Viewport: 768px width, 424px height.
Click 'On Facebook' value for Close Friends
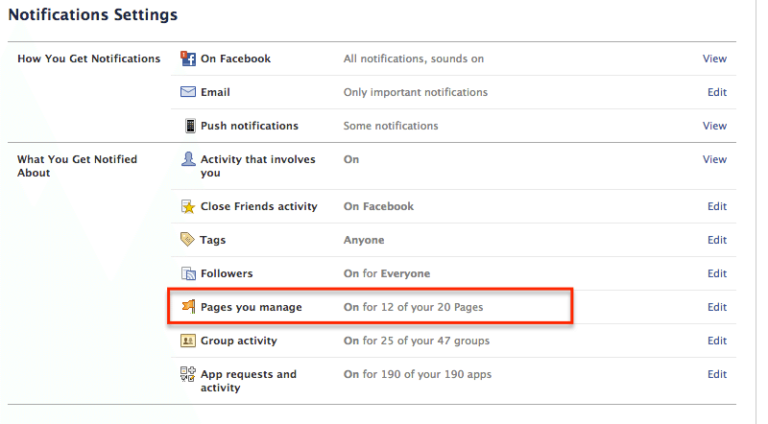pyautogui.click(x=379, y=206)
